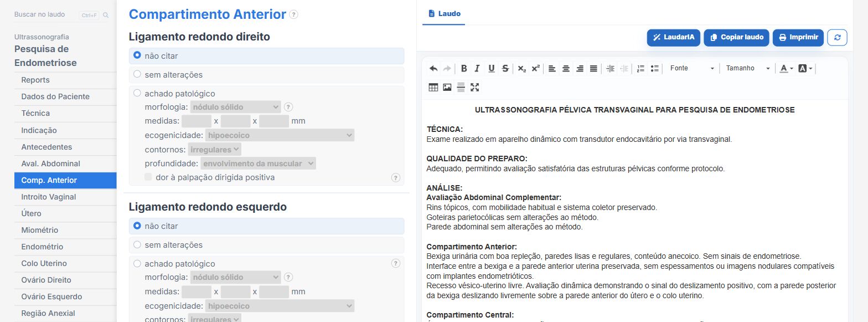
Task: Maximize the editor to fullscreen
Action: 474,87
